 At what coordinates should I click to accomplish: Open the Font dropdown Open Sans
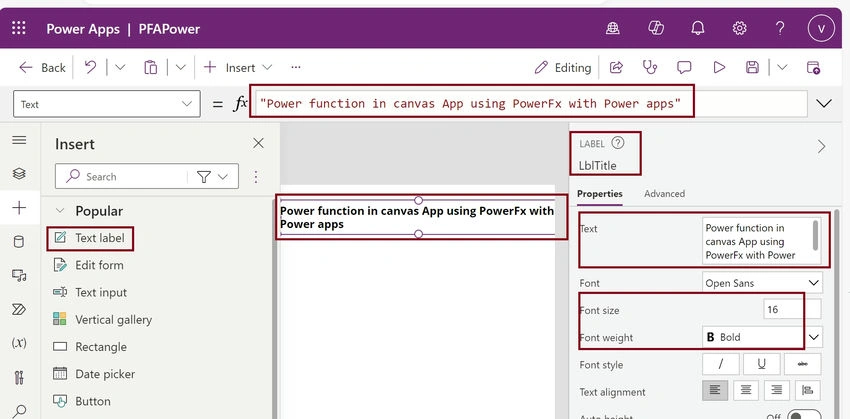coord(762,283)
